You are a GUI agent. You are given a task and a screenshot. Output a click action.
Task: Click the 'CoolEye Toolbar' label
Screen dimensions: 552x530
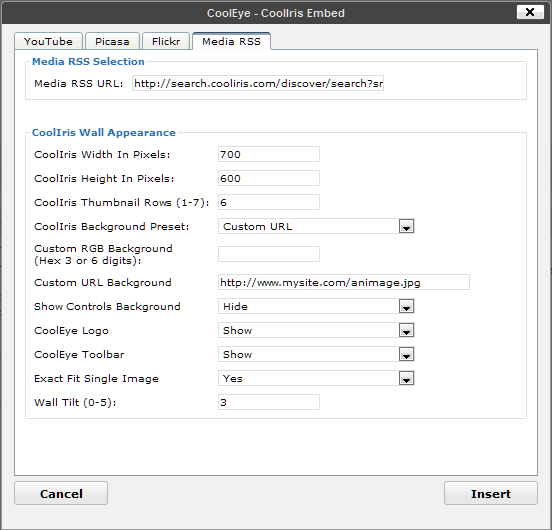coord(79,354)
